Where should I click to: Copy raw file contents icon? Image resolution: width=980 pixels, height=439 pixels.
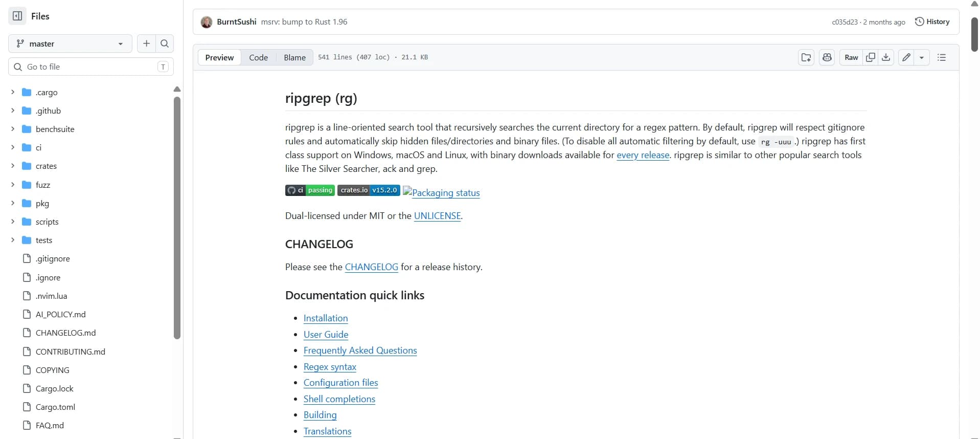click(x=871, y=57)
